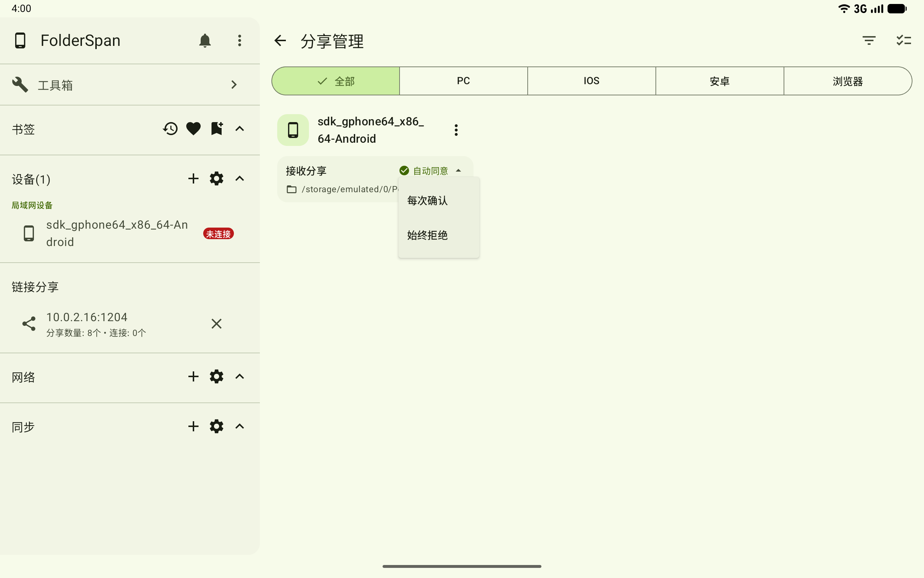Go back from 分享管理

click(x=280, y=40)
